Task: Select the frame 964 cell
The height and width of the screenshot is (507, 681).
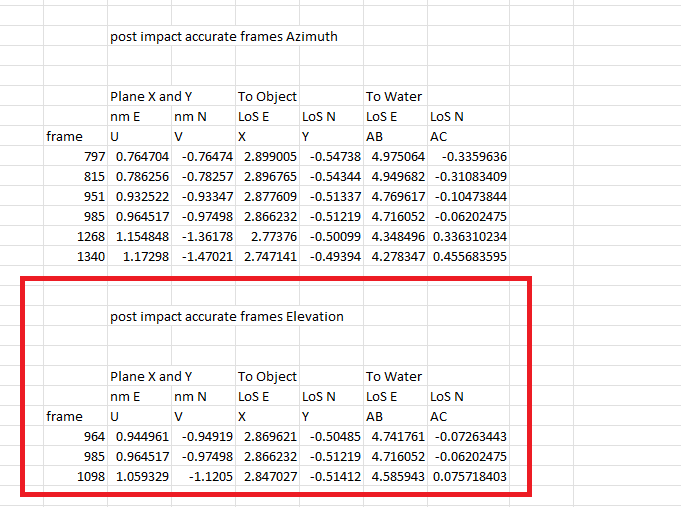Action: (95, 437)
